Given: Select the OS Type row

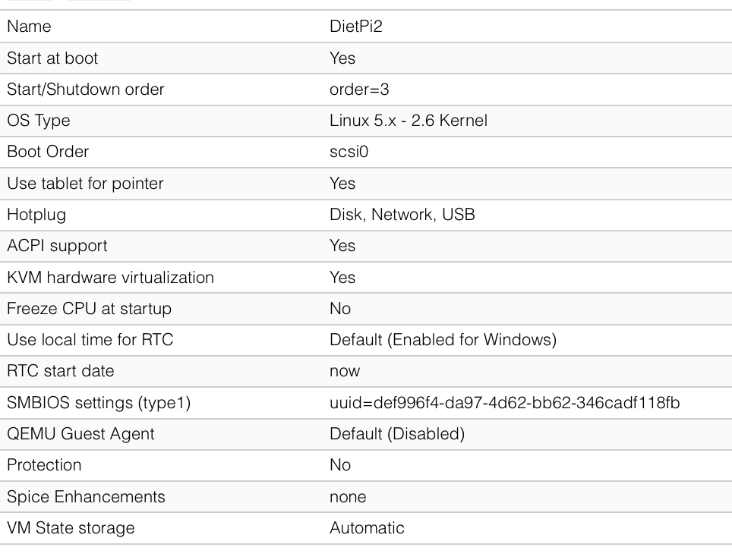Looking at the screenshot, I should coord(366,121).
